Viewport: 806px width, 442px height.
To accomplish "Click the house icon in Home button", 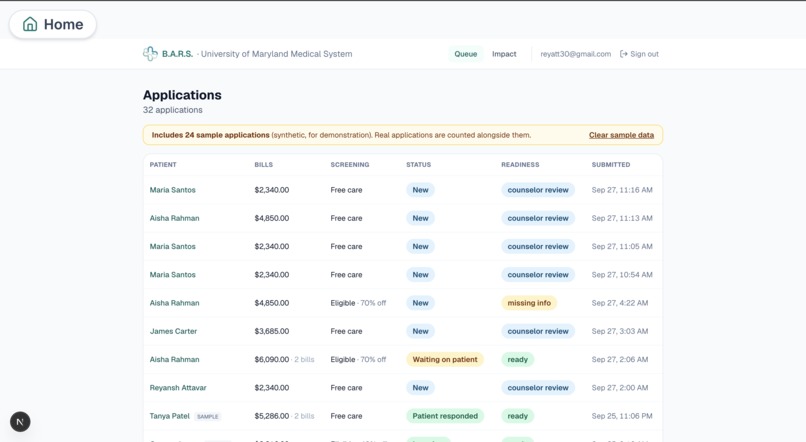I will click(30, 24).
